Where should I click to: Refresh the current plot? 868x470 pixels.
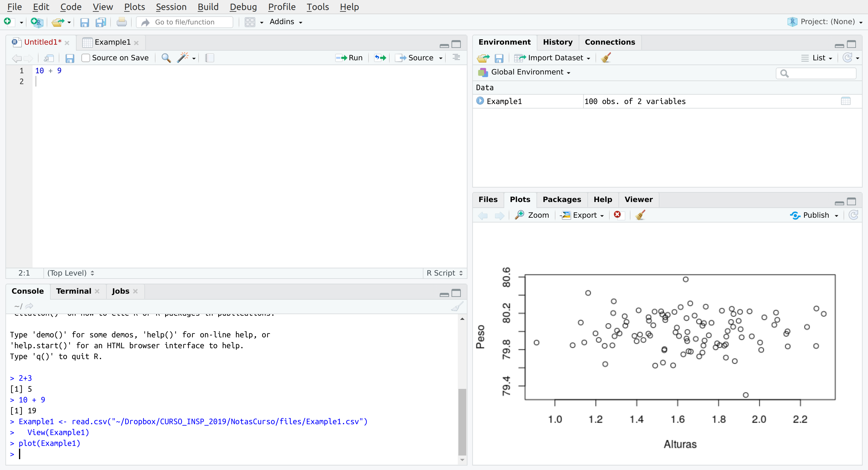coord(853,215)
